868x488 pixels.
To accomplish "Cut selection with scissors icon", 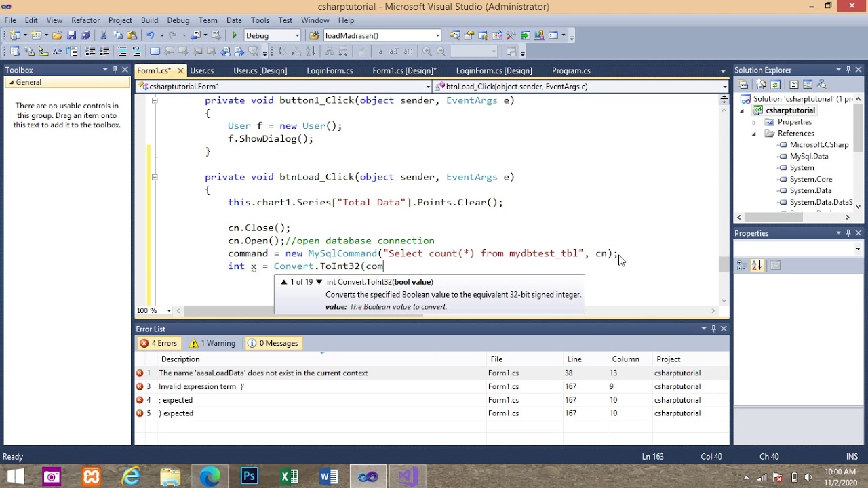I will (x=104, y=35).
